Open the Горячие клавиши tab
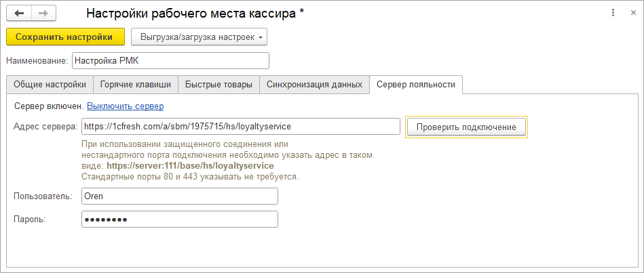This screenshot has height=273, width=644. coord(136,85)
